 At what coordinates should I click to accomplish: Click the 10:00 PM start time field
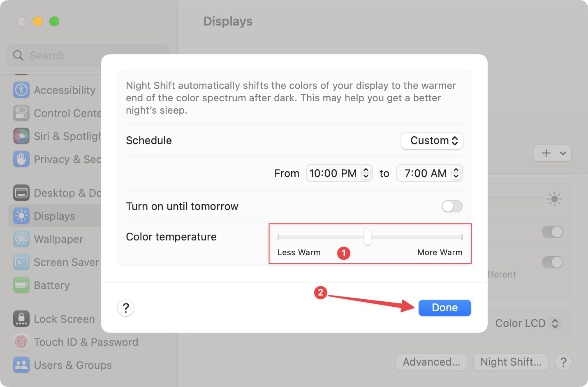(x=333, y=173)
